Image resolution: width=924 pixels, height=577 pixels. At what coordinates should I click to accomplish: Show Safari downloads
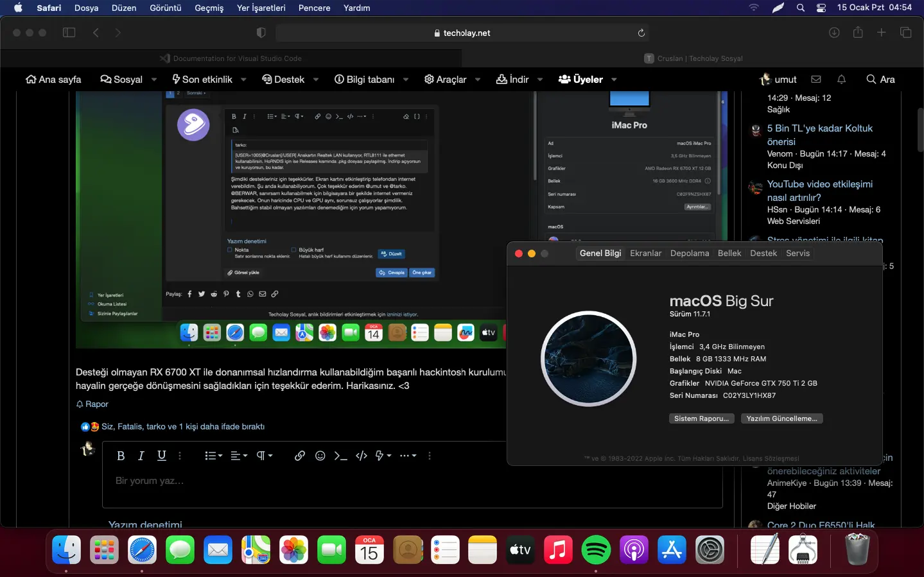pos(834,33)
